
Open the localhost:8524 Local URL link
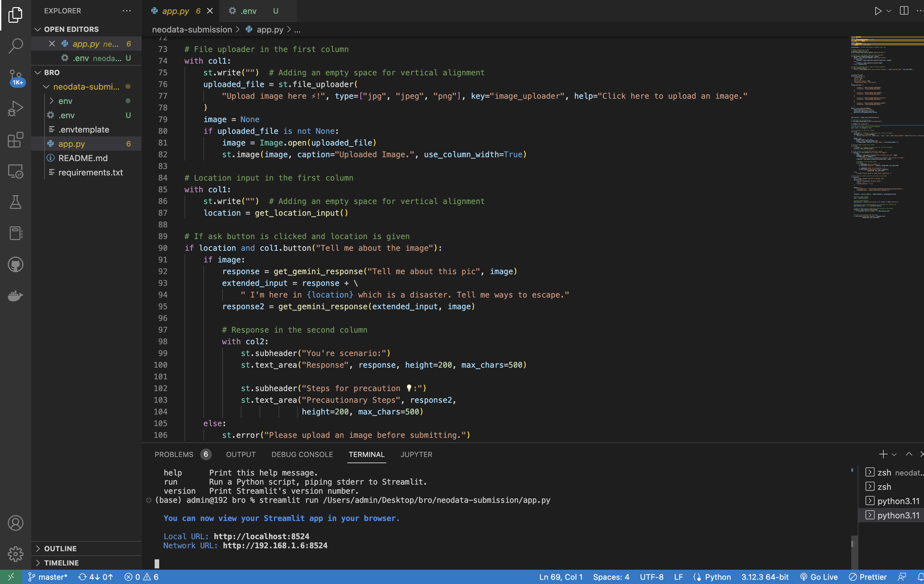click(261, 536)
